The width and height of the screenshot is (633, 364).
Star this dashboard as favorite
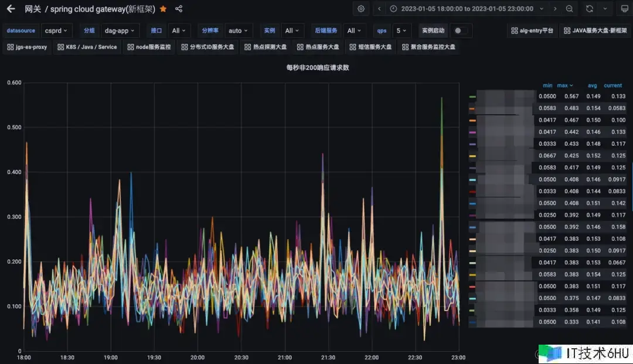[164, 9]
